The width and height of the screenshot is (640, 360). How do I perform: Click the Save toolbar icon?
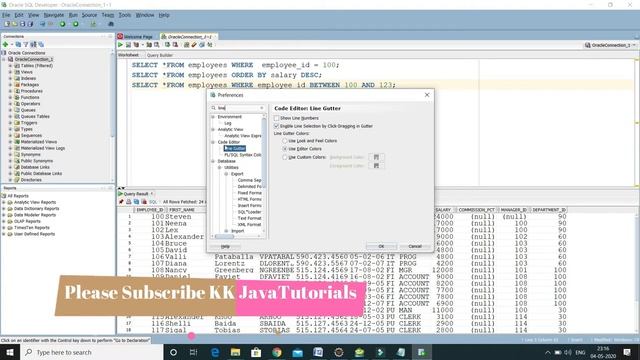22,24
